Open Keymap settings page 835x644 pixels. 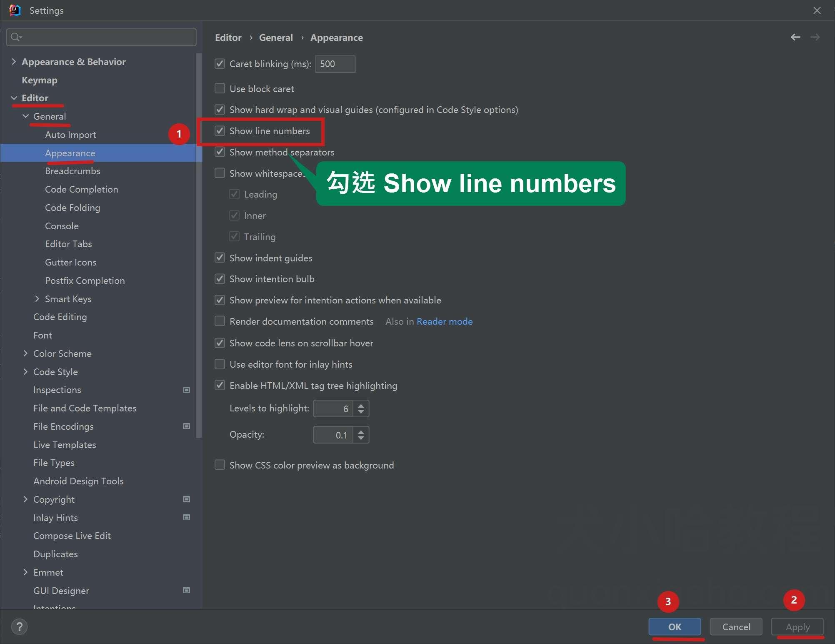click(x=40, y=80)
